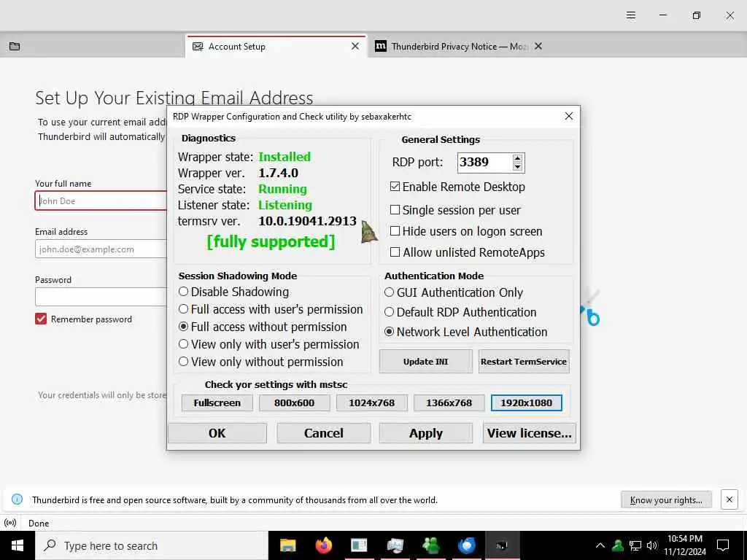
Task: Check Hide users on logon screen
Action: tap(395, 231)
